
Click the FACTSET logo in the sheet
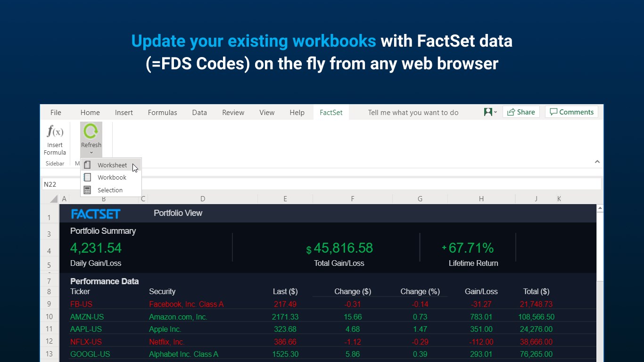pyautogui.click(x=96, y=214)
